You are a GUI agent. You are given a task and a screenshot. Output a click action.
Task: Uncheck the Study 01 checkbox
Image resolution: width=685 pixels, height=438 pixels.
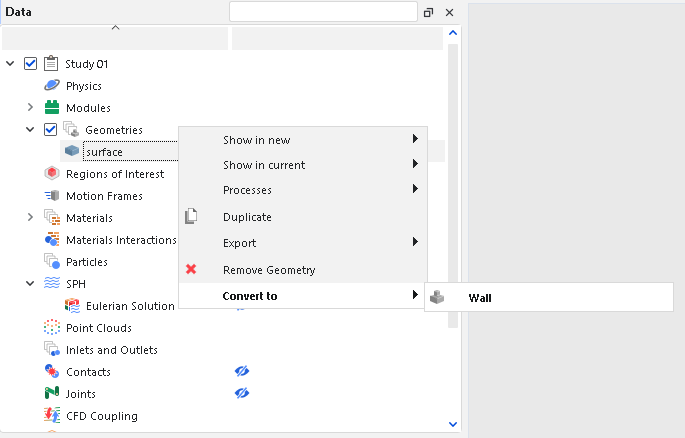(30, 64)
